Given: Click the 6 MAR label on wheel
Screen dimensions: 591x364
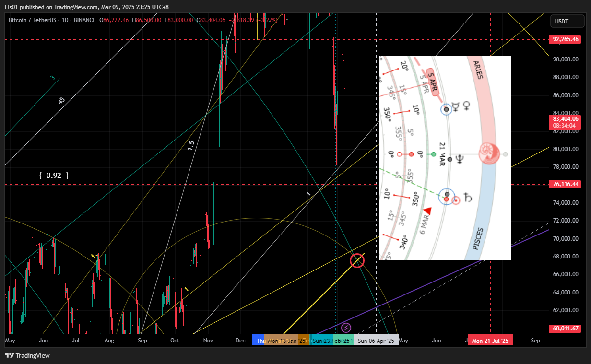Looking at the screenshot, I should tap(425, 224).
